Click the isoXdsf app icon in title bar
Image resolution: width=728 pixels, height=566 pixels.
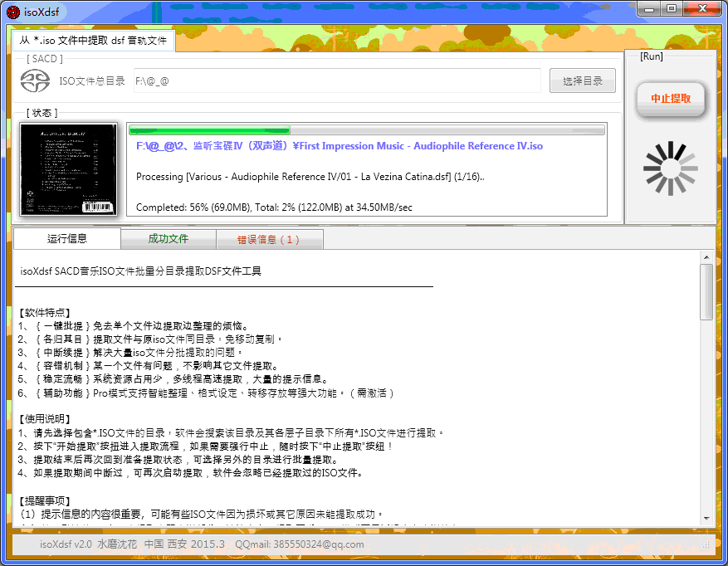[13, 11]
